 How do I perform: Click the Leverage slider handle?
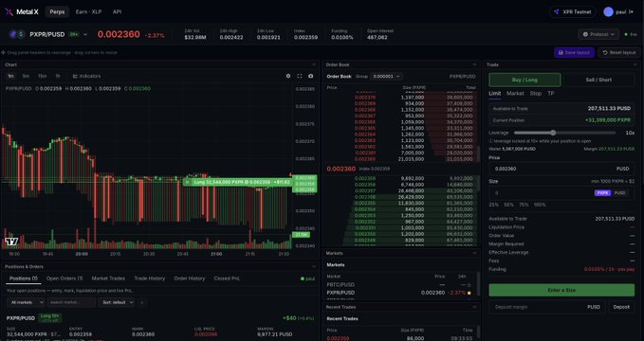click(553, 133)
